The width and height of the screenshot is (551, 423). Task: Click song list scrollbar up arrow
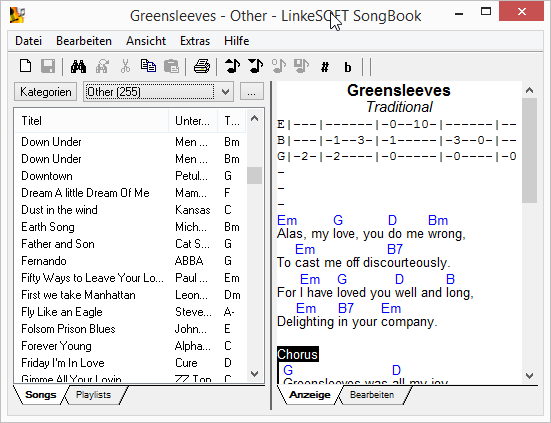(x=254, y=118)
